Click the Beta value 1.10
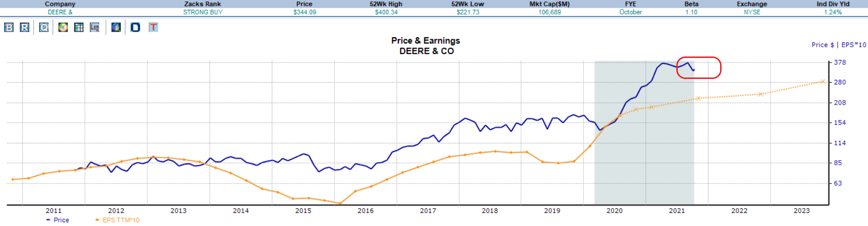 coord(691,12)
